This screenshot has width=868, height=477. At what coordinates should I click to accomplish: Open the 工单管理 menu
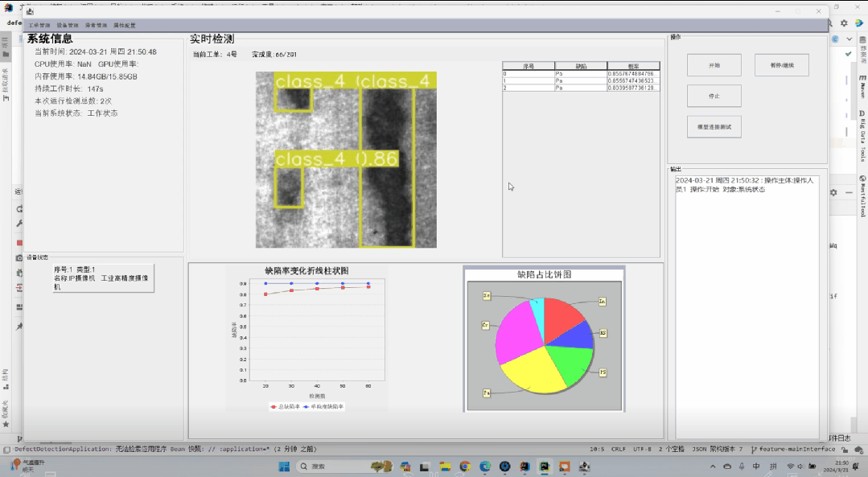[x=39, y=26]
